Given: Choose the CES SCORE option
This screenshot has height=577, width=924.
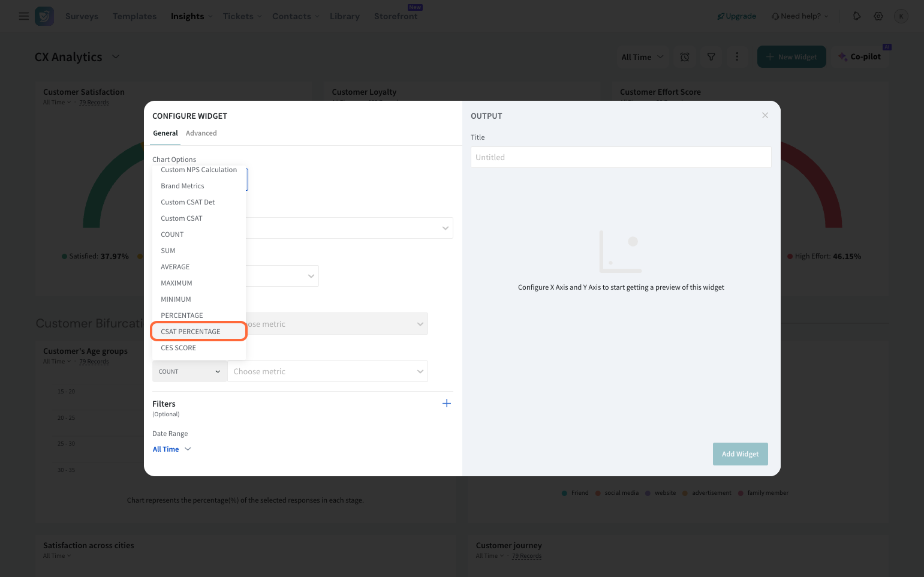Looking at the screenshot, I should 179,348.
